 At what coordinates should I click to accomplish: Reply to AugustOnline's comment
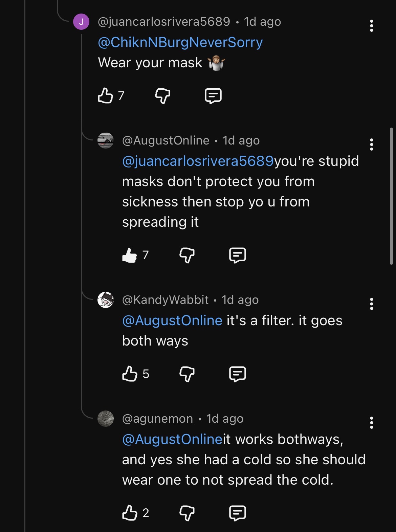[x=238, y=255]
